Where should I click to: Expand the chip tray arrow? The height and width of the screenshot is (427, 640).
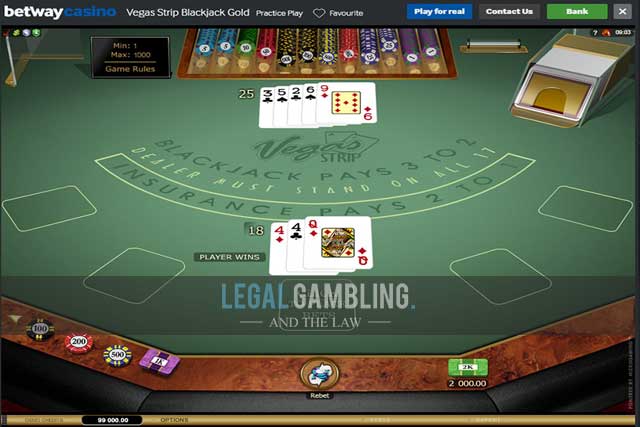tap(15, 318)
